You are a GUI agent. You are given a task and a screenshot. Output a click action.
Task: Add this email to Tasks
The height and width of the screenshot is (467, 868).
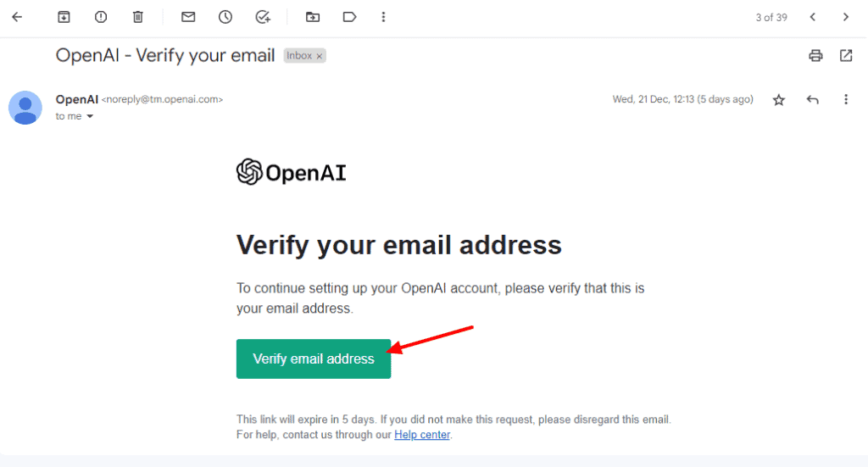click(263, 17)
